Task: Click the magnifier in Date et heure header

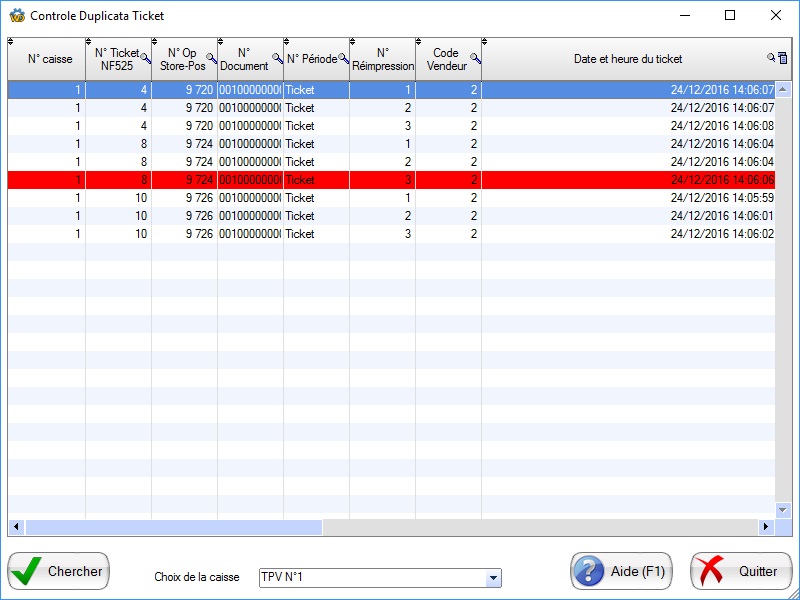Action: pyautogui.click(x=770, y=59)
